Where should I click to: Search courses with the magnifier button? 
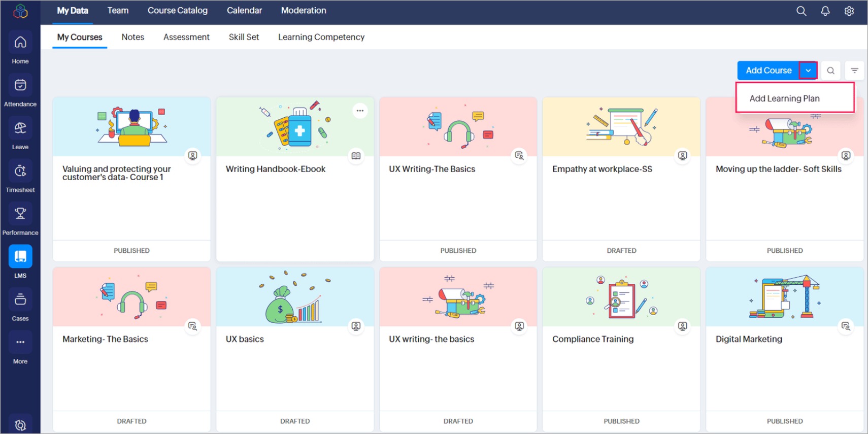pos(830,71)
